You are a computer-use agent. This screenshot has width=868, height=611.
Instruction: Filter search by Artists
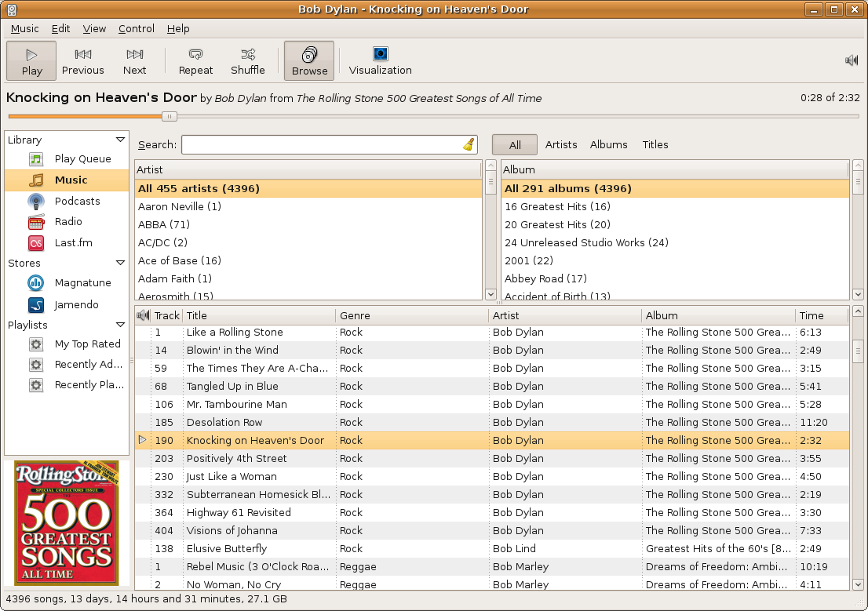click(561, 144)
